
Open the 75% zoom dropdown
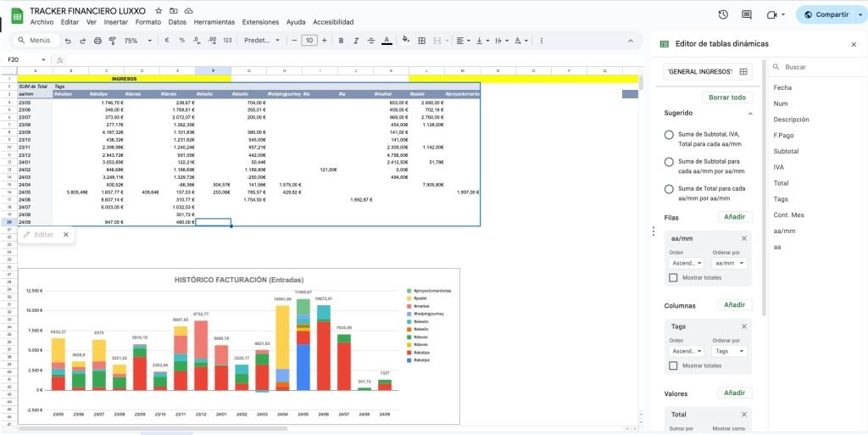coord(138,41)
